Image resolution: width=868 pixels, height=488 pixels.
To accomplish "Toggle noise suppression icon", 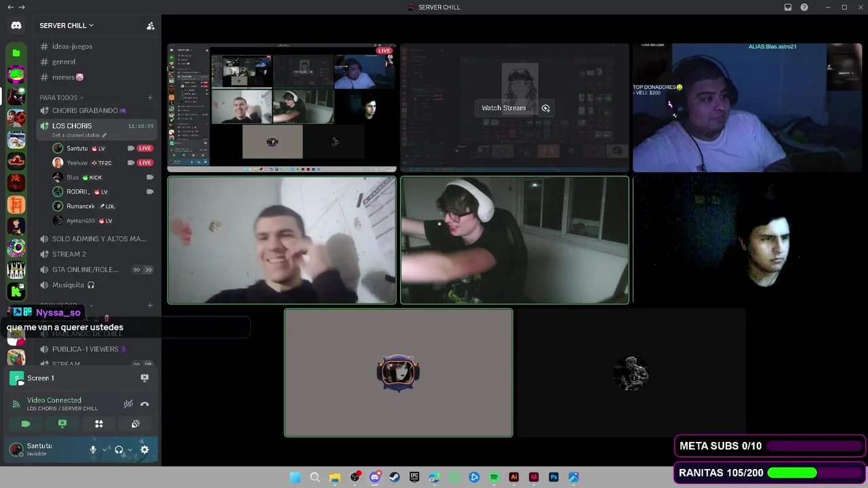I will click(x=128, y=404).
